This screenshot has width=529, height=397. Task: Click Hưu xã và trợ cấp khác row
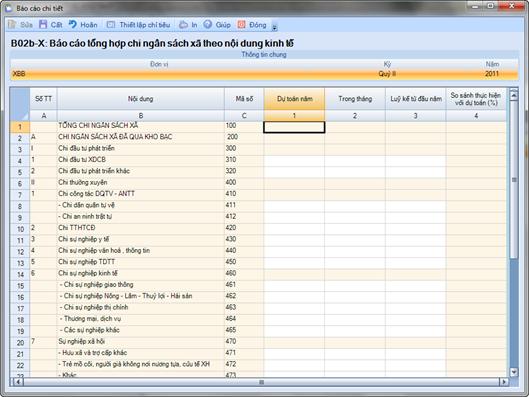[x=92, y=353]
